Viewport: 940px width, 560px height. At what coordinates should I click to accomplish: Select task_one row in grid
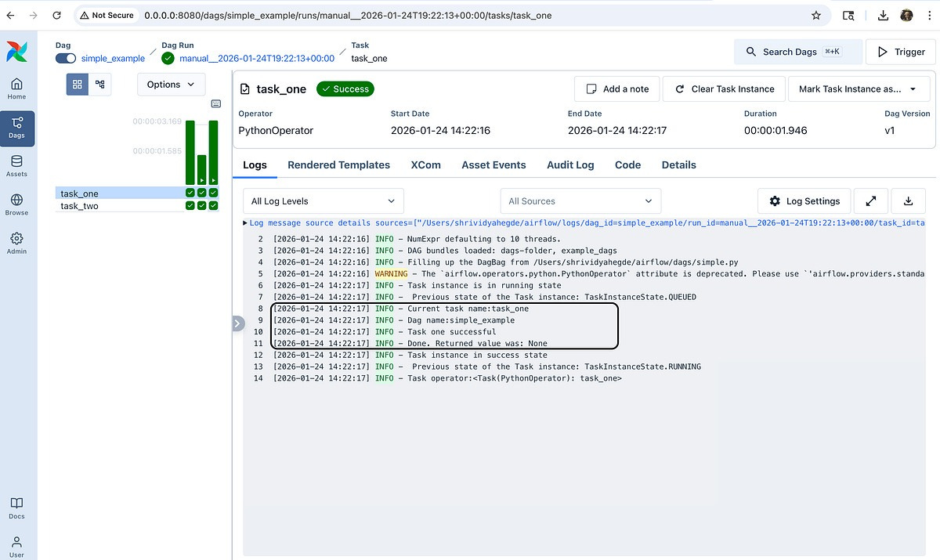tap(138, 193)
